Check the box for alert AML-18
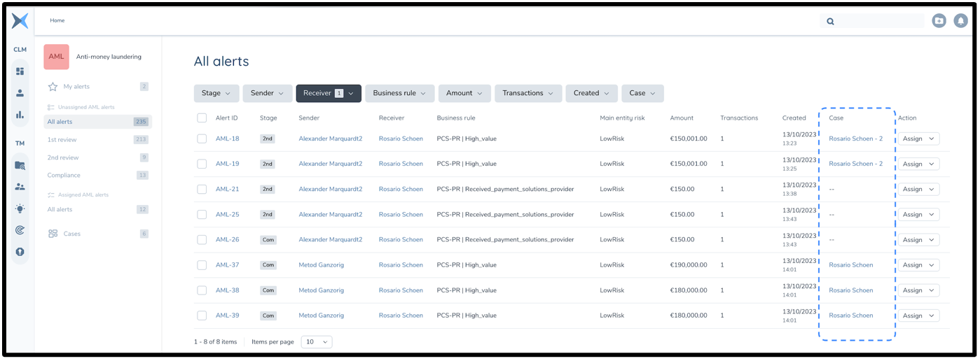The width and height of the screenshot is (980, 361). [x=202, y=139]
